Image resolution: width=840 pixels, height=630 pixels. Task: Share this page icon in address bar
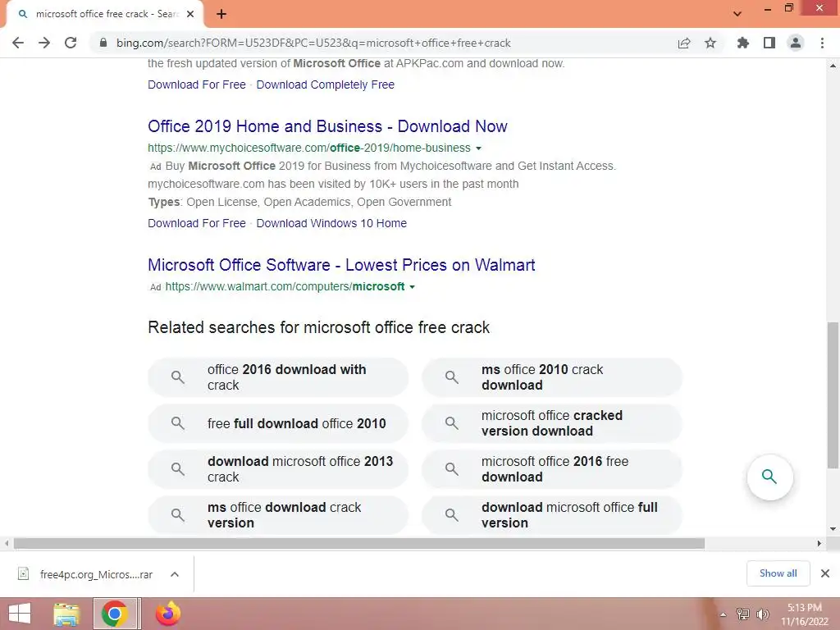click(684, 43)
